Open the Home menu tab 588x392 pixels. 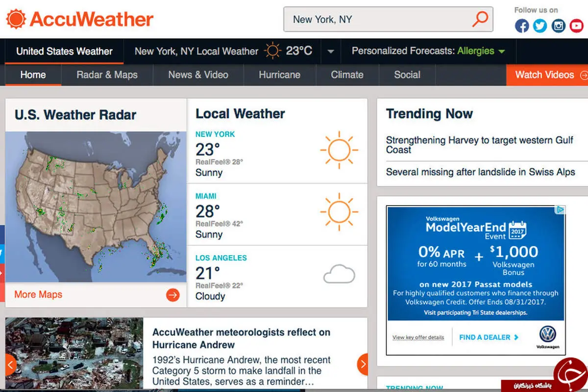(33, 75)
